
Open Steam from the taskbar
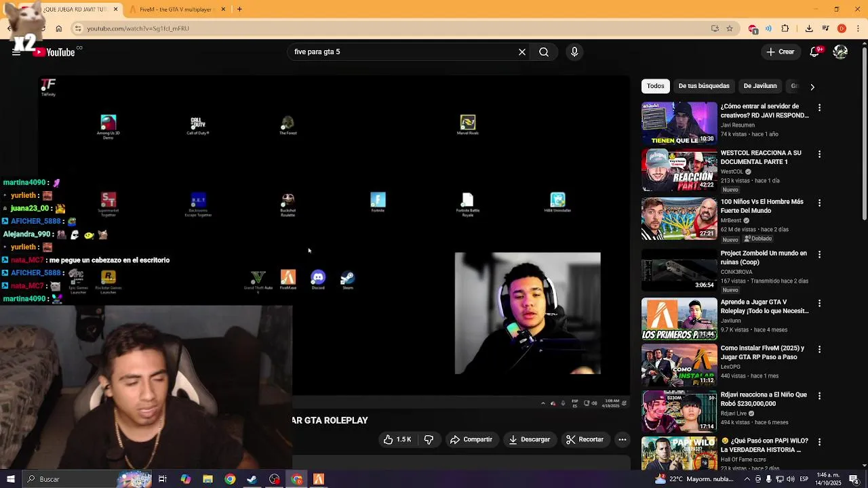pos(252,479)
